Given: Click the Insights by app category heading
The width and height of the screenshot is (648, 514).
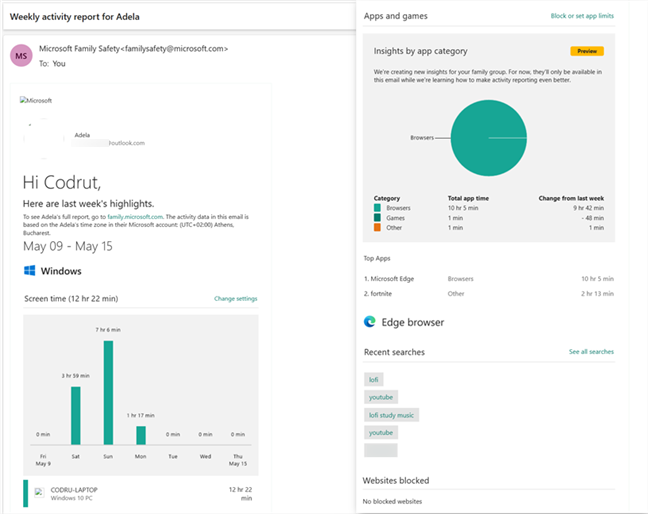Looking at the screenshot, I should pos(420,51).
